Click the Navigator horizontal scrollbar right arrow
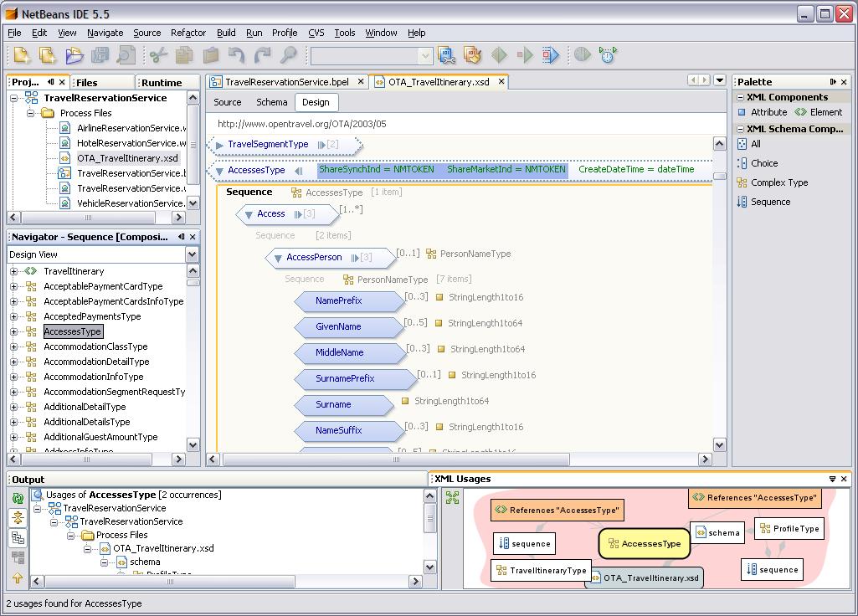 [178, 459]
